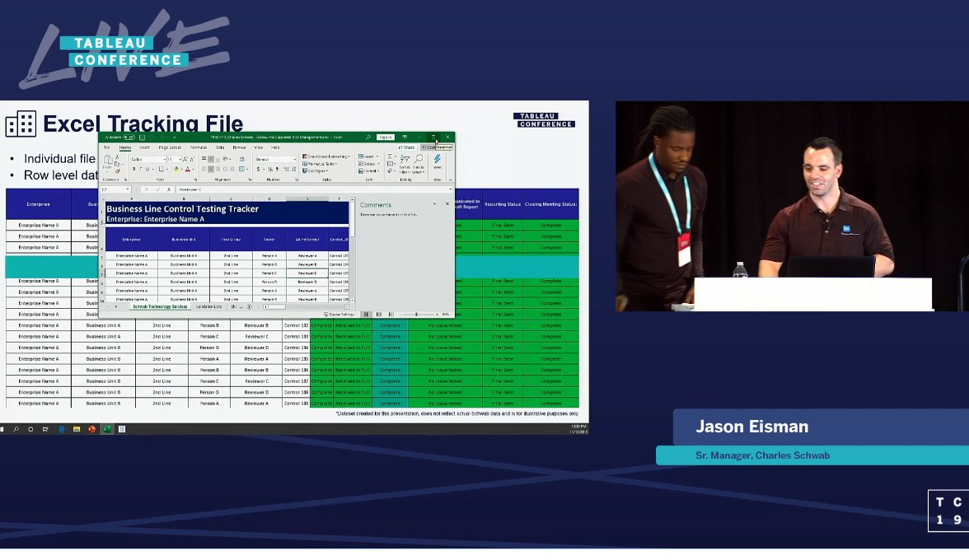Open Format as Table dropdown

click(320, 164)
